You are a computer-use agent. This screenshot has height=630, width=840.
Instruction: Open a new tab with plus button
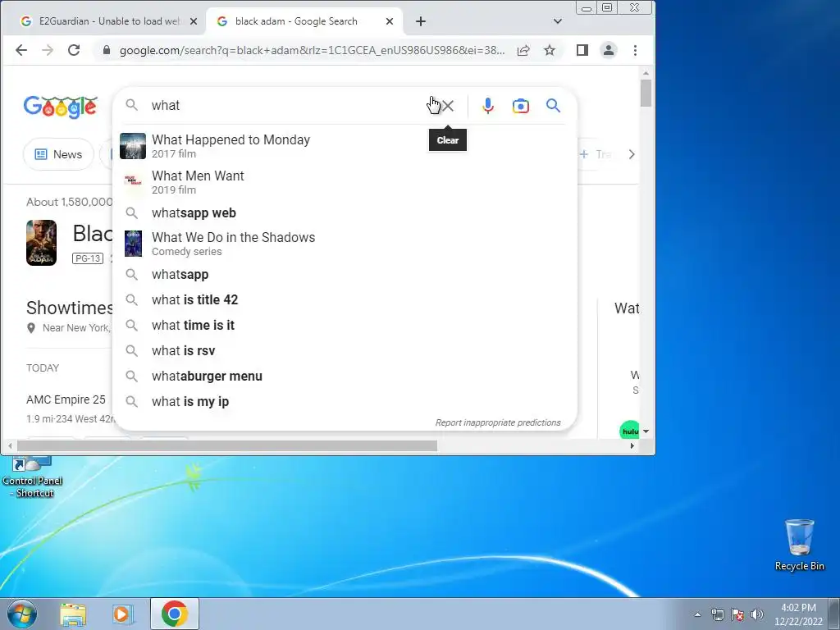pyautogui.click(x=421, y=21)
